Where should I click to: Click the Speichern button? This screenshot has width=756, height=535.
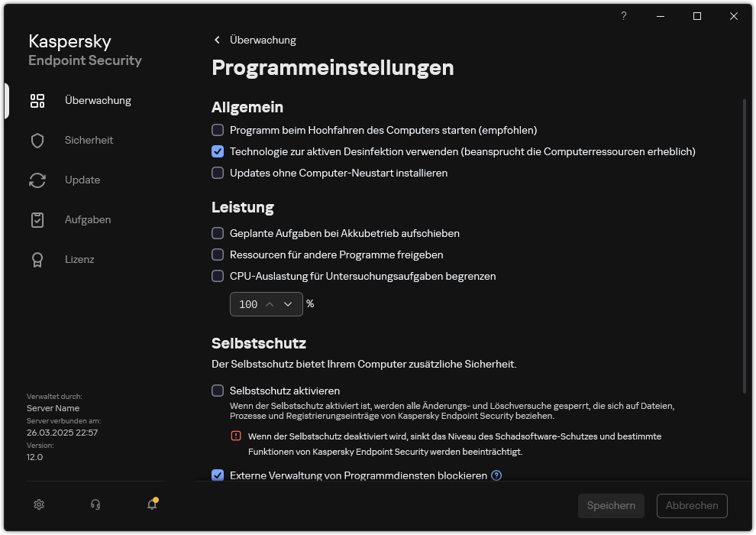click(x=611, y=505)
